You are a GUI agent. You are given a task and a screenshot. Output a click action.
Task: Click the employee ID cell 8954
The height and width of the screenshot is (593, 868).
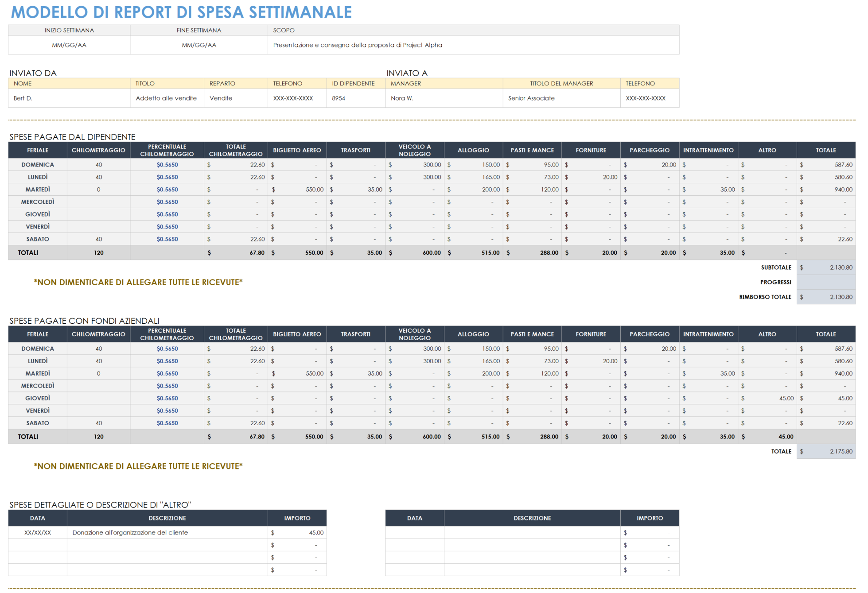click(356, 98)
